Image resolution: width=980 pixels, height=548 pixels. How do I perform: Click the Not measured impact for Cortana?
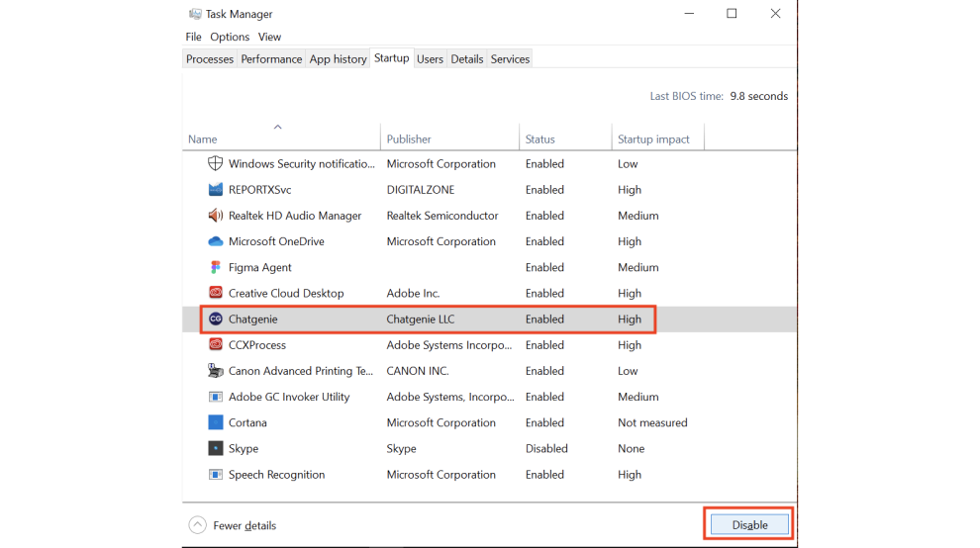652,422
